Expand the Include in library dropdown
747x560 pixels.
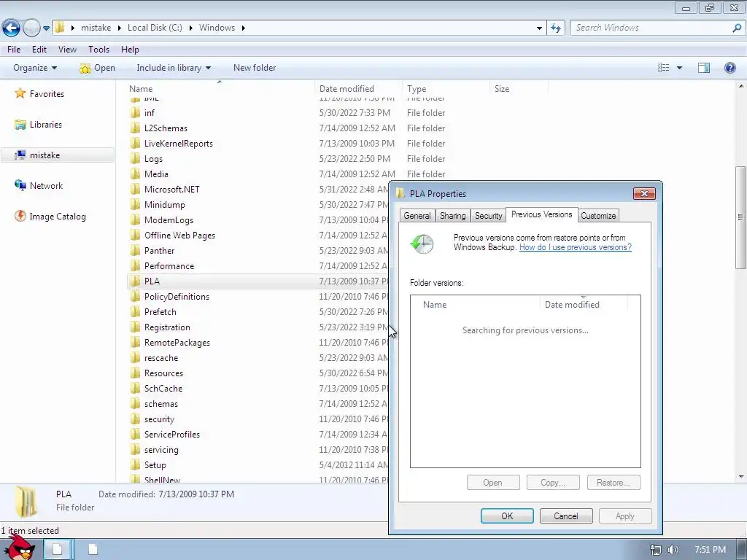(x=174, y=68)
